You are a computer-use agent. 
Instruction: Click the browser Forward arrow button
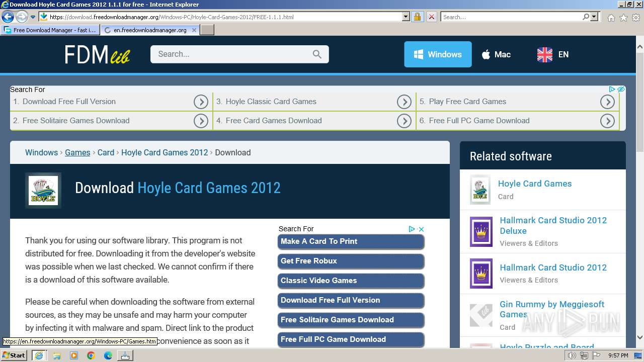(22, 17)
